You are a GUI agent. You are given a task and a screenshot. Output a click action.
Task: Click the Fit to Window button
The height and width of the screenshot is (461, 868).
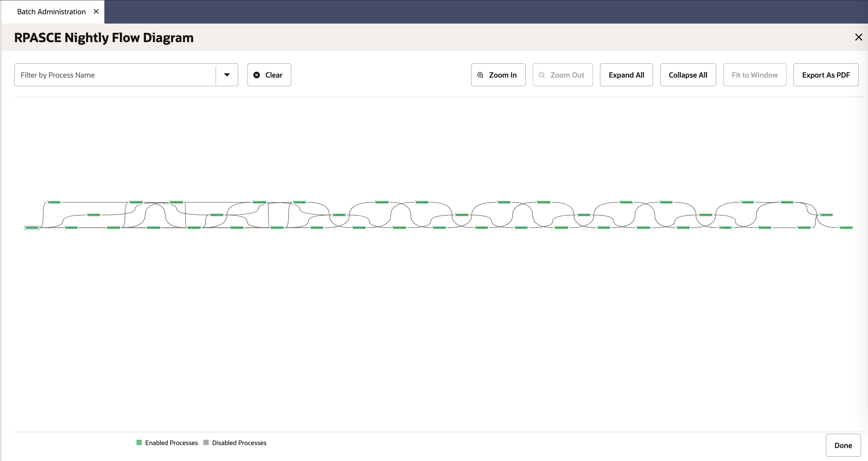754,75
